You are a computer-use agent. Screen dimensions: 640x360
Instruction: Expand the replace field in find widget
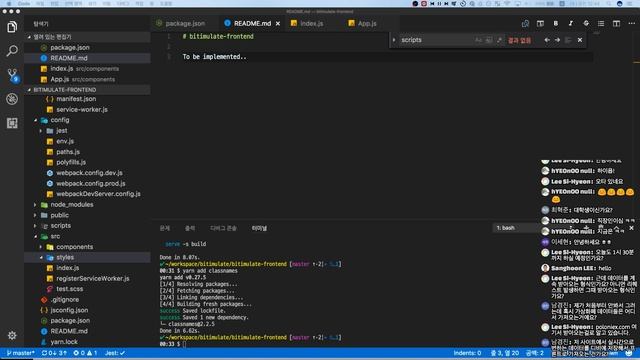[x=394, y=40]
